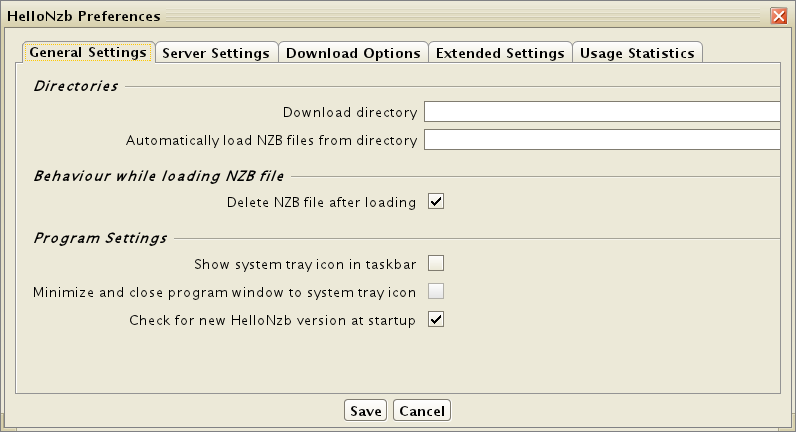This screenshot has height=432, width=796.
Task: Uncheck Delete NZB file after loading
Action: click(x=436, y=202)
